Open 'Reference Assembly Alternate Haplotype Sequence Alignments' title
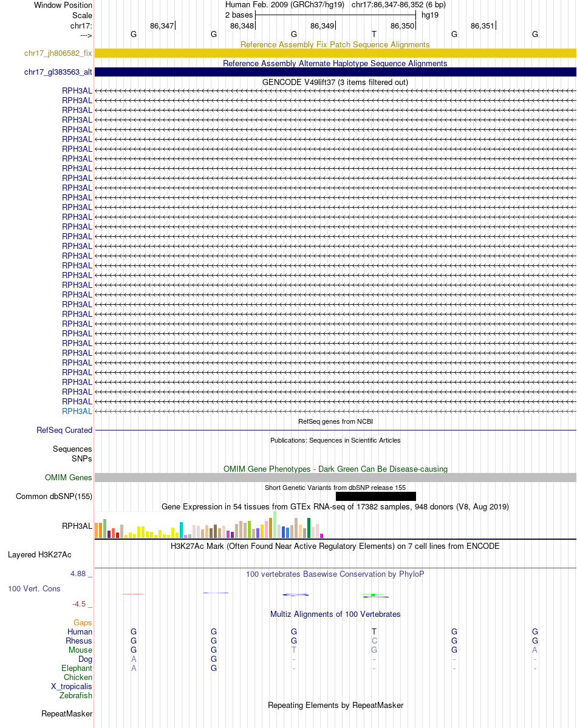Image resolution: width=577 pixels, height=728 pixels. coord(335,63)
